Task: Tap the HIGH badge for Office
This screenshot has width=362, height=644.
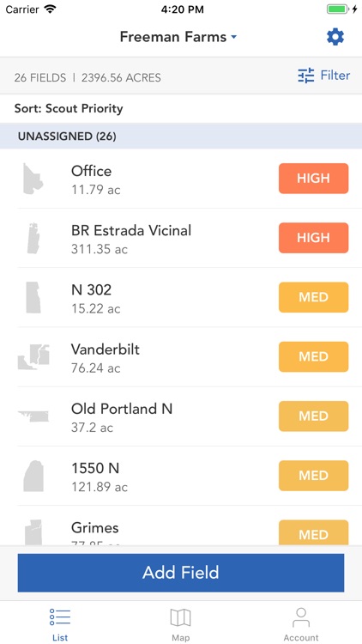Action: (x=314, y=179)
